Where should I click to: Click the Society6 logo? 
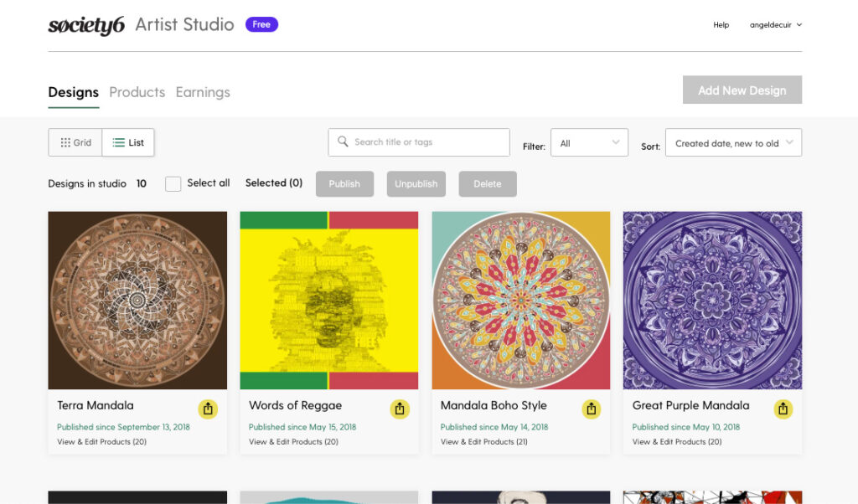pyautogui.click(x=86, y=25)
